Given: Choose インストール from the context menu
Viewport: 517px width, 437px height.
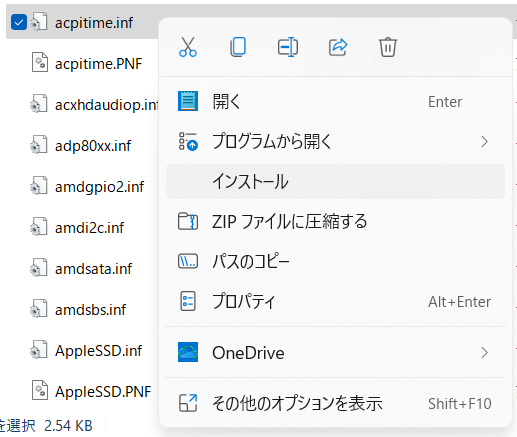Looking at the screenshot, I should tap(335, 182).
